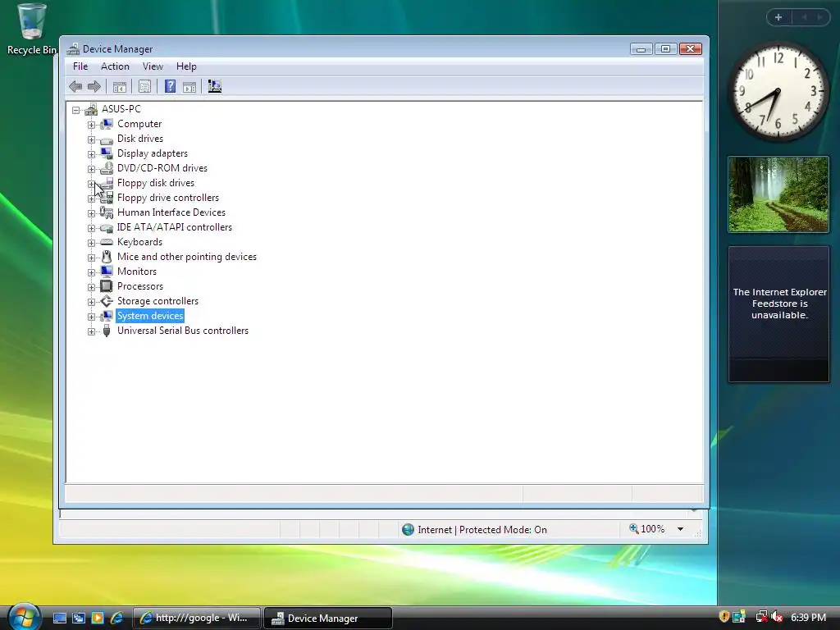This screenshot has height=630, width=840.
Task: Click the sidebar Add gadget plus button
Action: [x=778, y=17]
